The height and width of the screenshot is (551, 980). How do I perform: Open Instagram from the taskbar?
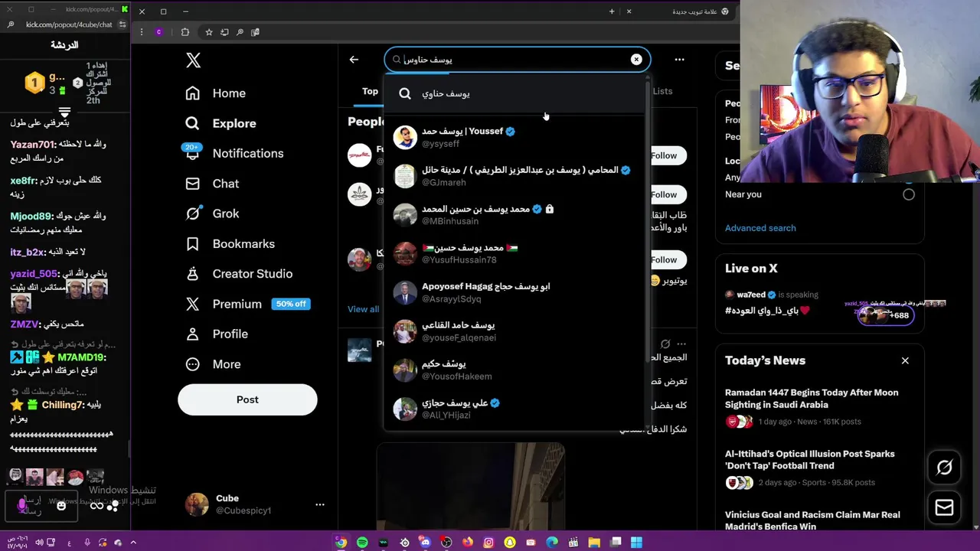(x=488, y=543)
